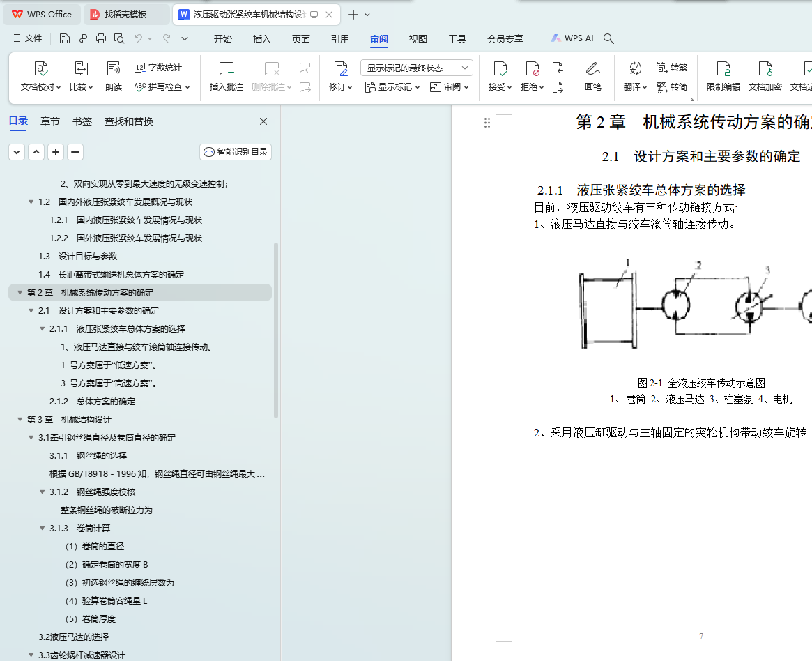This screenshot has width=812, height=661.
Task: Click the WPS AI button
Action: point(572,38)
